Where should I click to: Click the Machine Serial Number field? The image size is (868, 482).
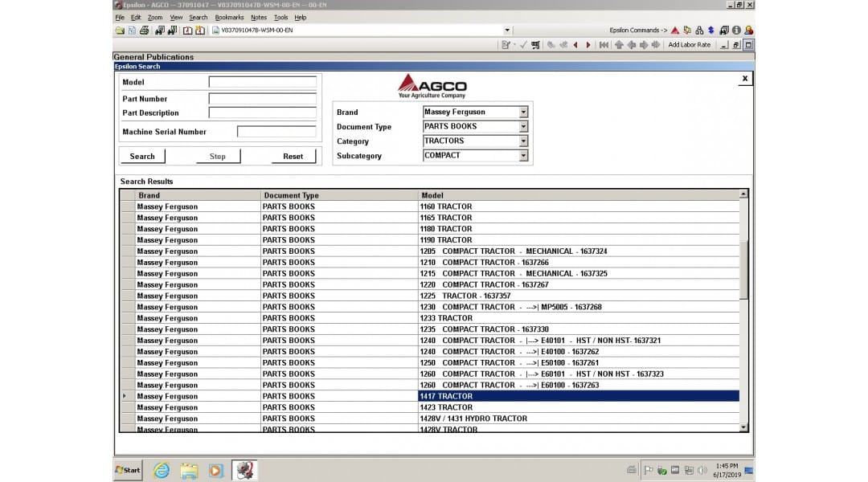click(276, 132)
